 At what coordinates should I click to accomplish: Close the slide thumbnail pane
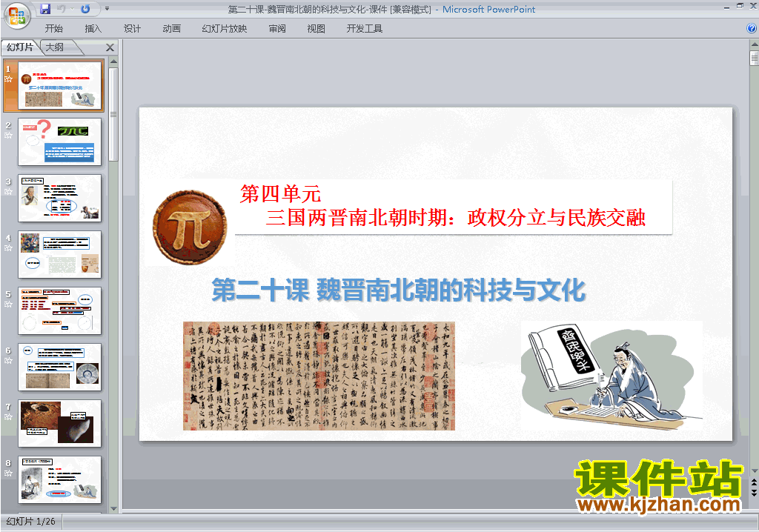pyautogui.click(x=110, y=47)
